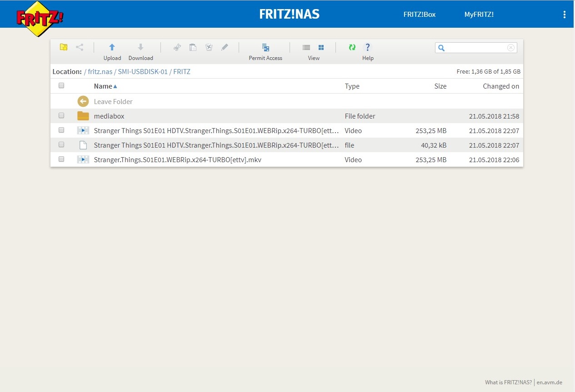Focus the search input field
This screenshot has height=392, width=575.
point(476,48)
